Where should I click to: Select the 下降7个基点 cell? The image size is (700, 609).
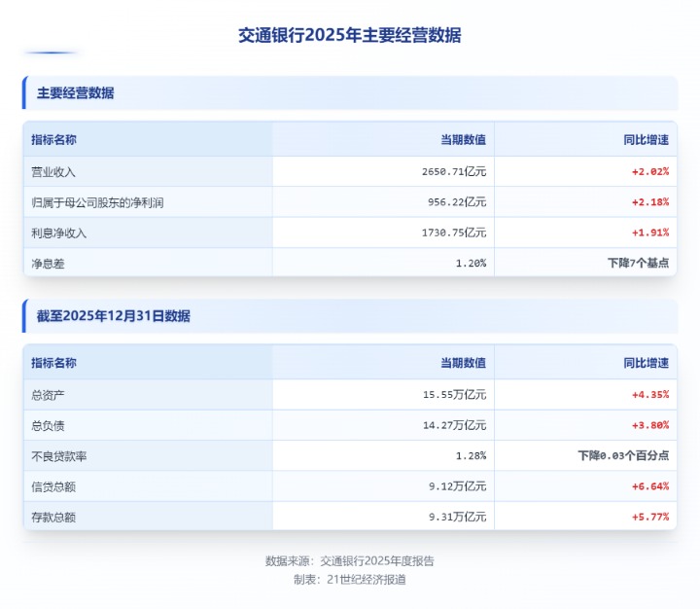[638, 263]
